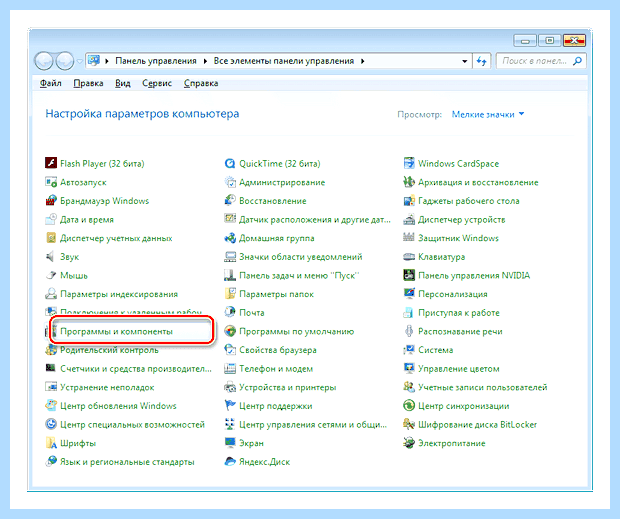Open Язык и региональные стандарты
This screenshot has height=519, width=620.
point(127,461)
